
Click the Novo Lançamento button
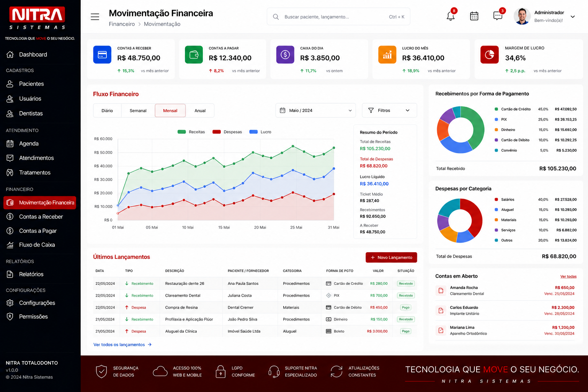point(391,258)
